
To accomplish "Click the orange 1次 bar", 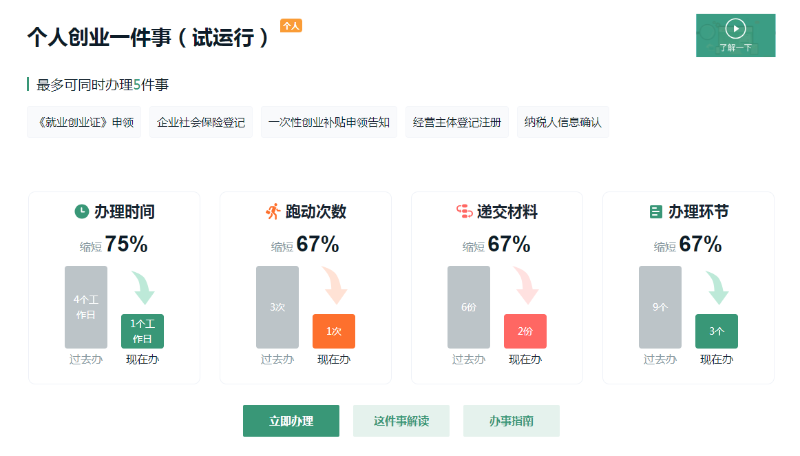I will (334, 331).
